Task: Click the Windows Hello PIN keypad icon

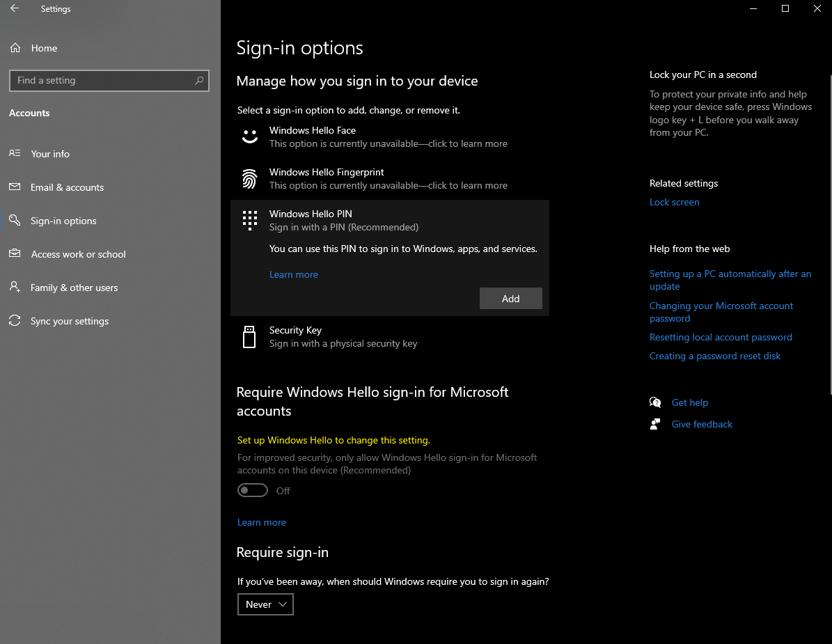Action: 249,220
